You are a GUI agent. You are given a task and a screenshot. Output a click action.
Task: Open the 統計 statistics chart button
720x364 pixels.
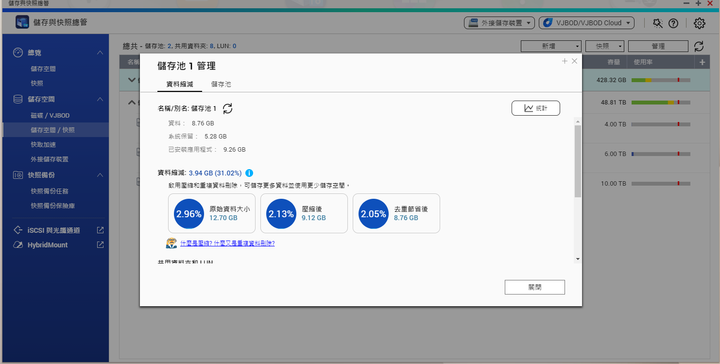pos(535,108)
